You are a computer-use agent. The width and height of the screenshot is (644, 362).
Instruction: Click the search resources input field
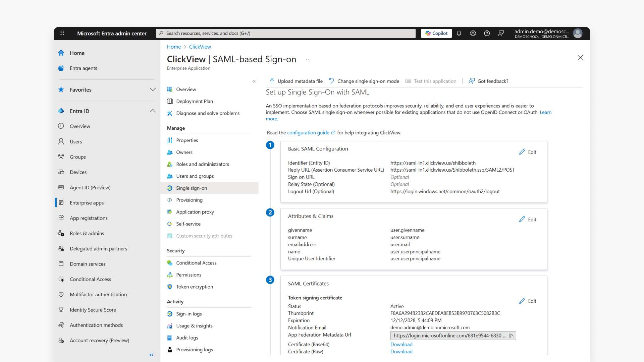pyautogui.click(x=285, y=33)
